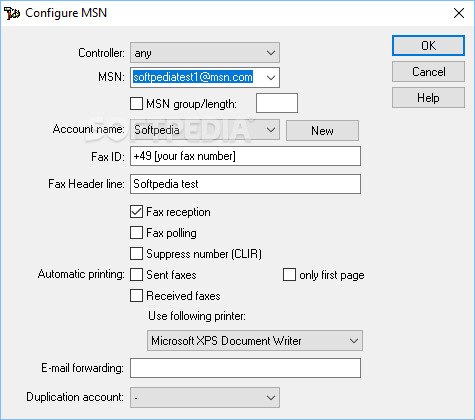The width and height of the screenshot is (475, 420).
Task: Uncheck the Fax reception checkbox
Action: click(136, 212)
